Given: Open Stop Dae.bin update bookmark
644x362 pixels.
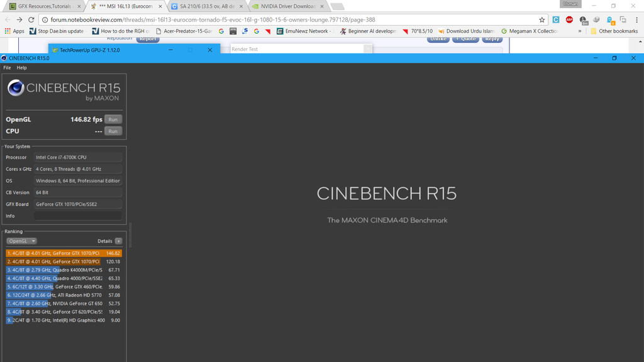Looking at the screenshot, I should (x=57, y=31).
